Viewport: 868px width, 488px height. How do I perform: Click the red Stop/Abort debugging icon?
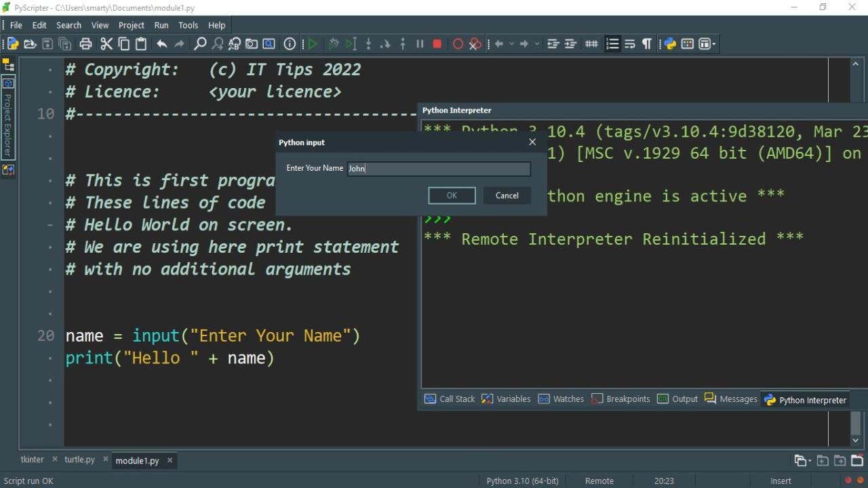click(x=437, y=44)
